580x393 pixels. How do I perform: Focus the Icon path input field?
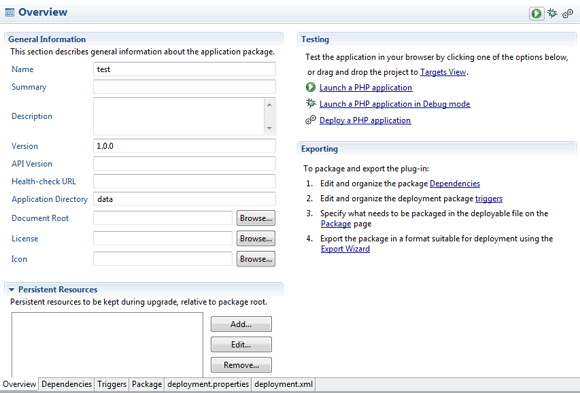tap(163, 259)
